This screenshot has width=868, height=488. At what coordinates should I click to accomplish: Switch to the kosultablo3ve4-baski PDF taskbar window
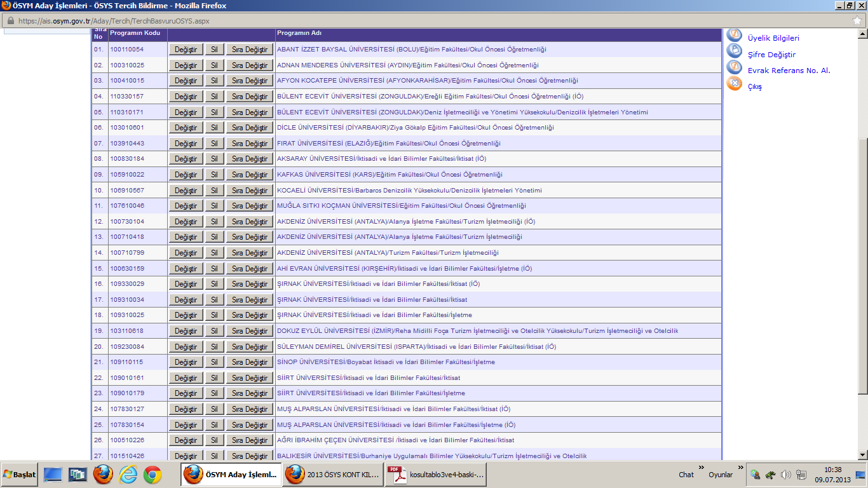coord(437,475)
